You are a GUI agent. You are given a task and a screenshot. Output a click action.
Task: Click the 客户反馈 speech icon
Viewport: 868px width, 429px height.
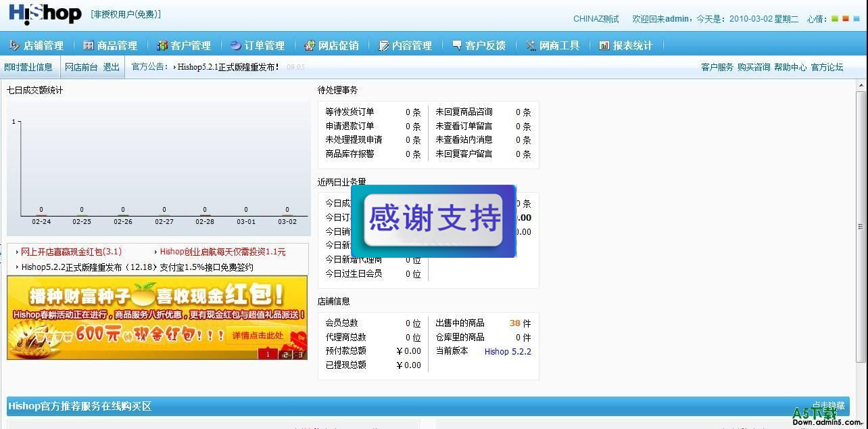click(457, 45)
